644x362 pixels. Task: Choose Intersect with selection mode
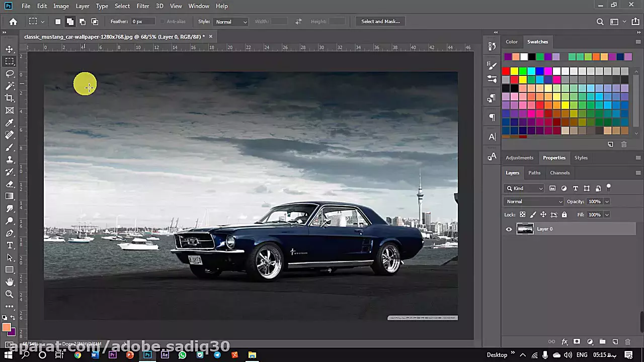(x=95, y=22)
